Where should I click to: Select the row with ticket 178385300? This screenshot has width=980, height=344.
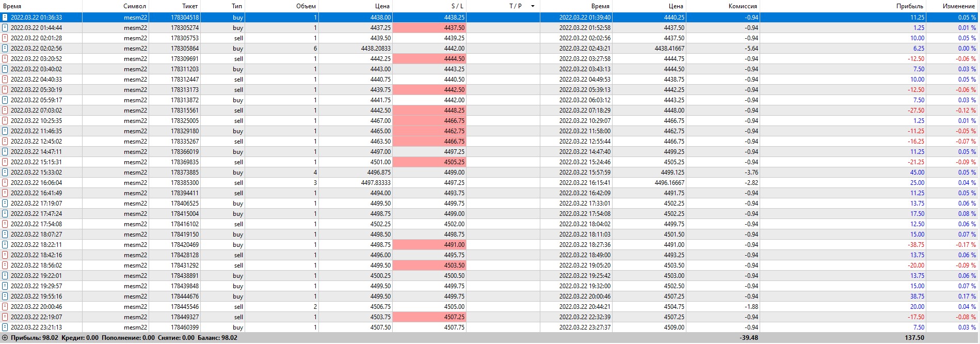pos(185,183)
